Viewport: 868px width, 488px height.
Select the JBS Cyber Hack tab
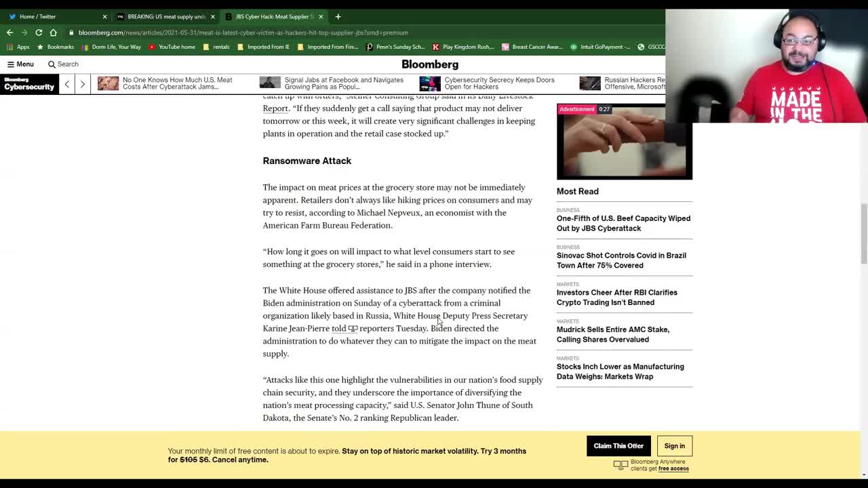[x=273, y=16]
